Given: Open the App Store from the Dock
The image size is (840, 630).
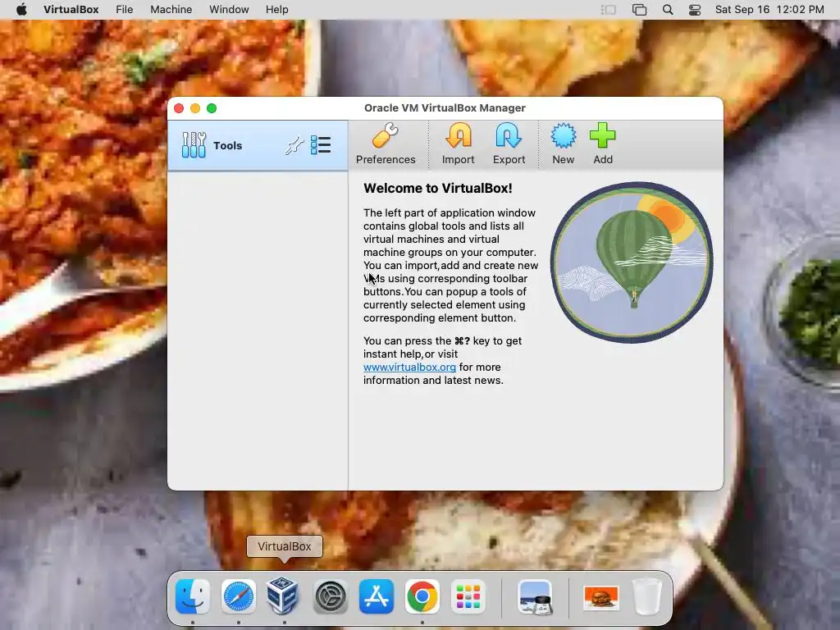Looking at the screenshot, I should [x=376, y=596].
